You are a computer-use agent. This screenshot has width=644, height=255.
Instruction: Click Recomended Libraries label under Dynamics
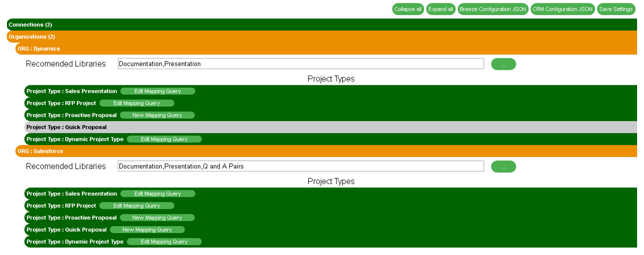[66, 64]
